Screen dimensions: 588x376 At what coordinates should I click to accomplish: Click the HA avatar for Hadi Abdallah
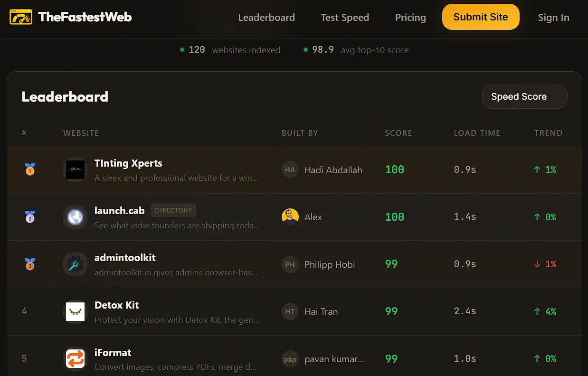290,169
